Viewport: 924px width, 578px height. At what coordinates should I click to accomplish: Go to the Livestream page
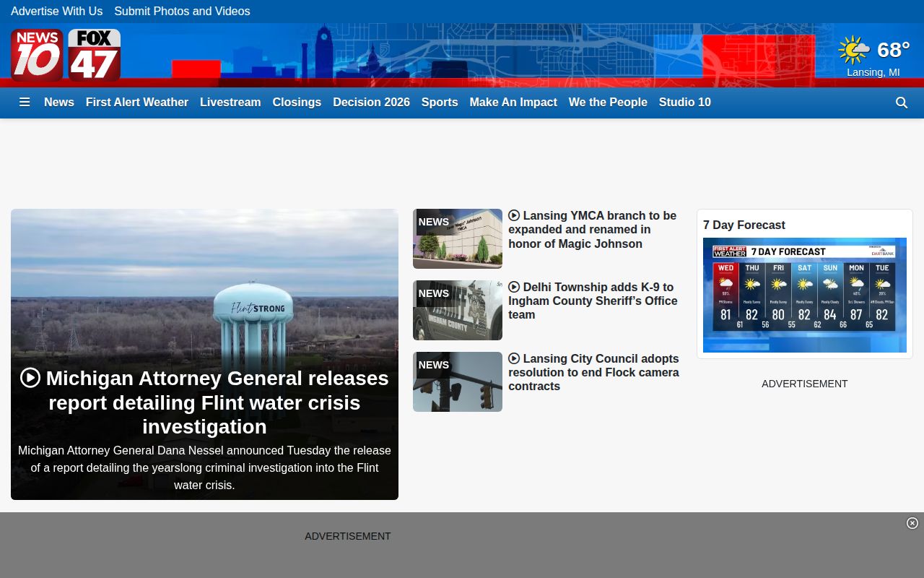pos(230,102)
